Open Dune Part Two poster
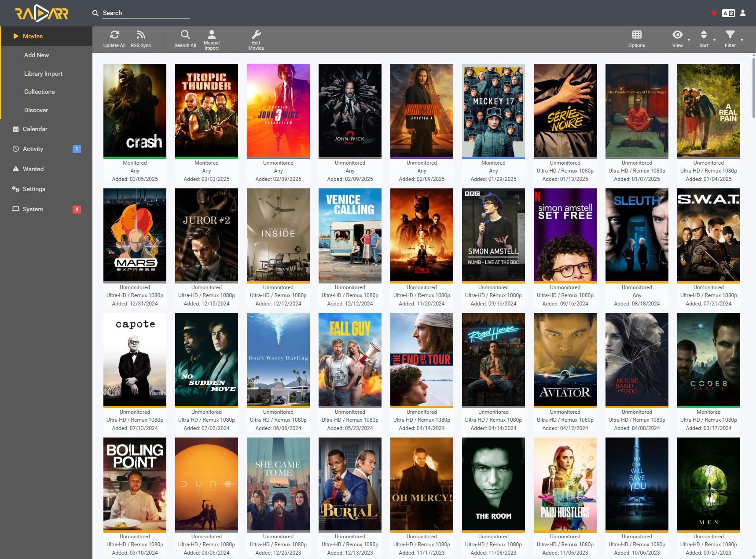Image resolution: width=756 pixels, height=559 pixels. tap(206, 484)
